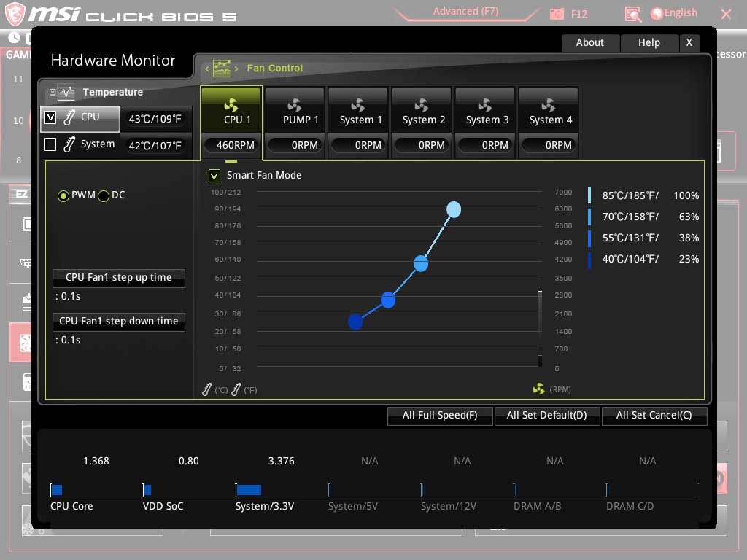Image resolution: width=747 pixels, height=560 pixels.
Task: Click the 85°C fan curve point
Action: pyautogui.click(x=454, y=209)
